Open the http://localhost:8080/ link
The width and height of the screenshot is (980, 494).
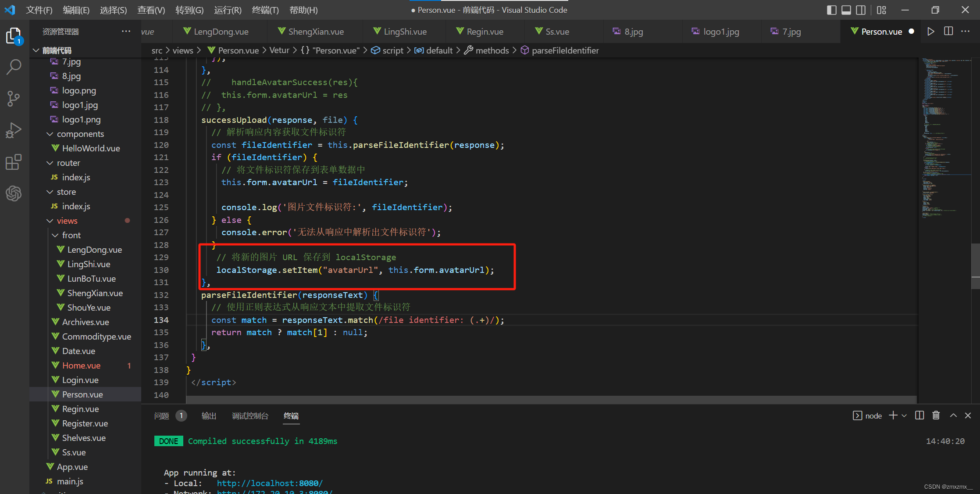[x=270, y=483]
